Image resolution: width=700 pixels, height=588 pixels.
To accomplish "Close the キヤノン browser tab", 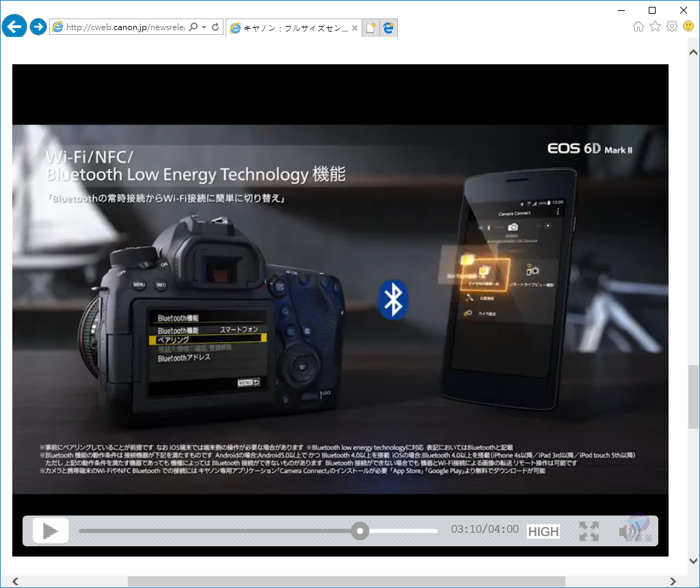I will 355,27.
